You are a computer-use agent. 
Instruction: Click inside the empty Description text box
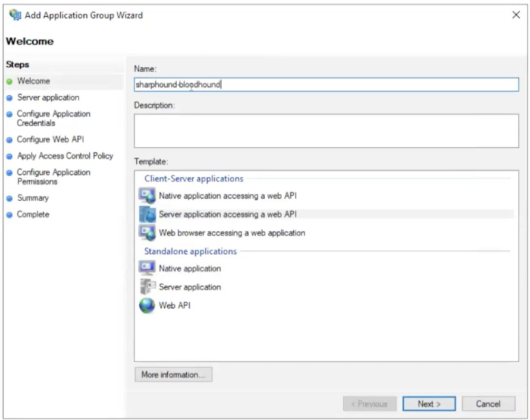pyautogui.click(x=326, y=131)
